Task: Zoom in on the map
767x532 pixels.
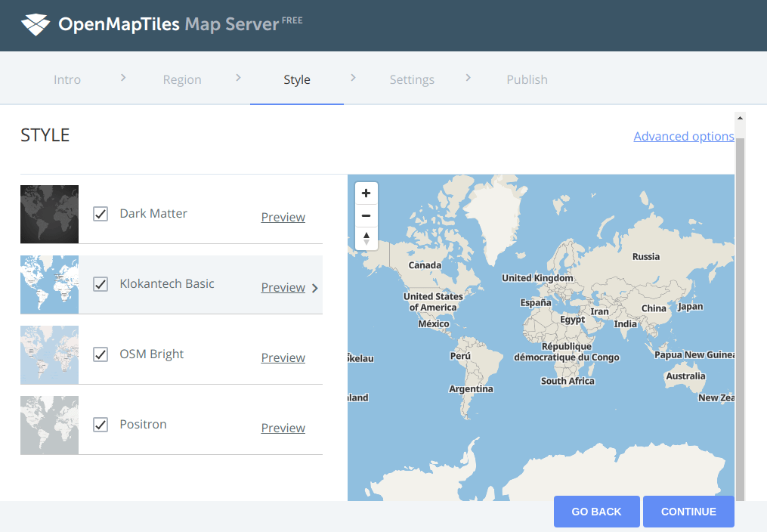Action: pyautogui.click(x=366, y=193)
